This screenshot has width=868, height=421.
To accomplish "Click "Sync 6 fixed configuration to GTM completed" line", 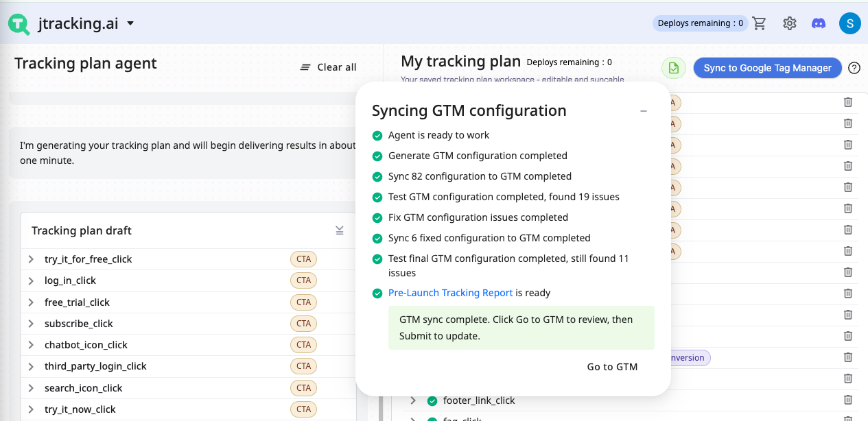I will click(x=489, y=238).
